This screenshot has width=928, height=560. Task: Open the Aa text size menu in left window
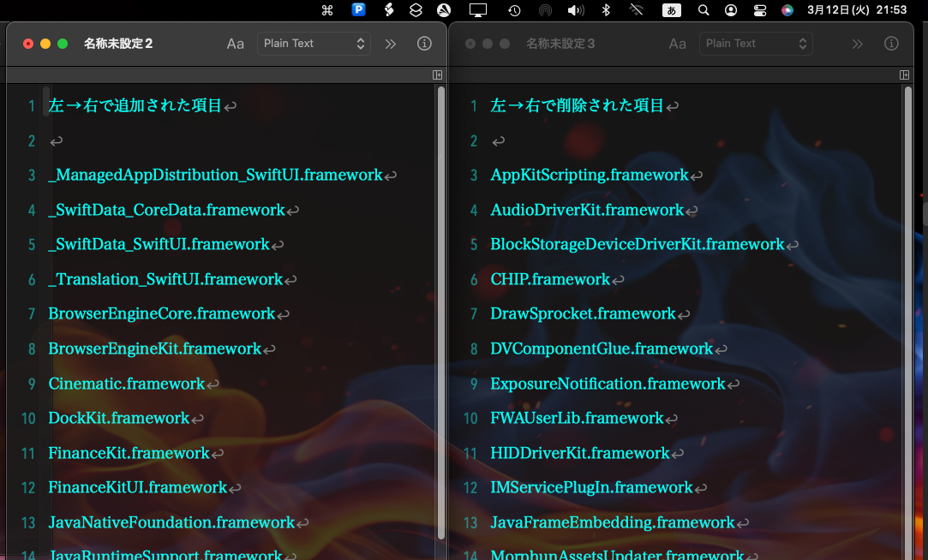(236, 44)
